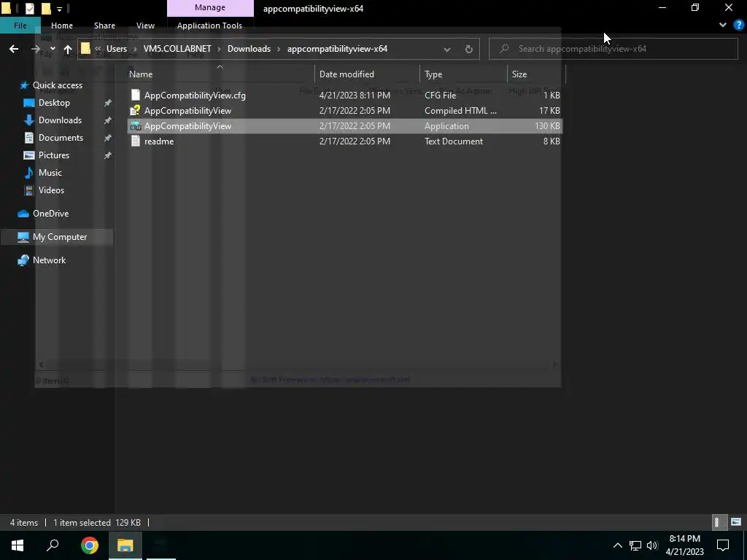Screen dimensions: 747x560
Task: Click the forward navigation arrow
Action: coord(35,49)
